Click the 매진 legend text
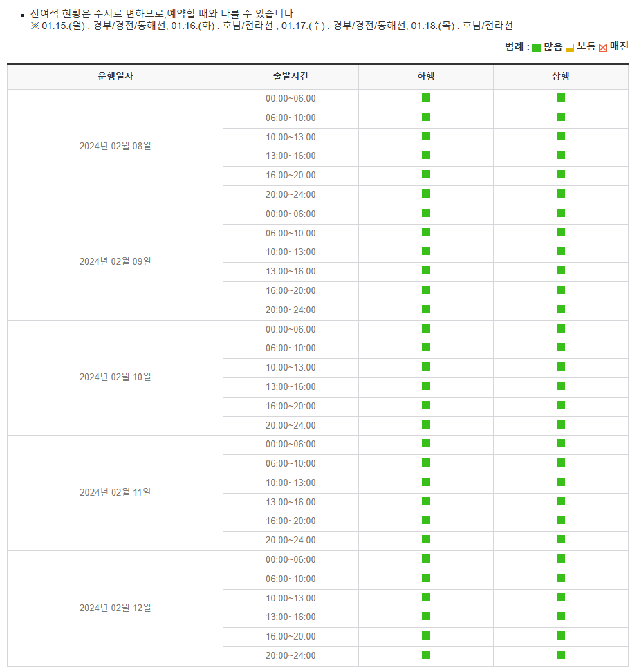639x672 pixels. [x=619, y=46]
